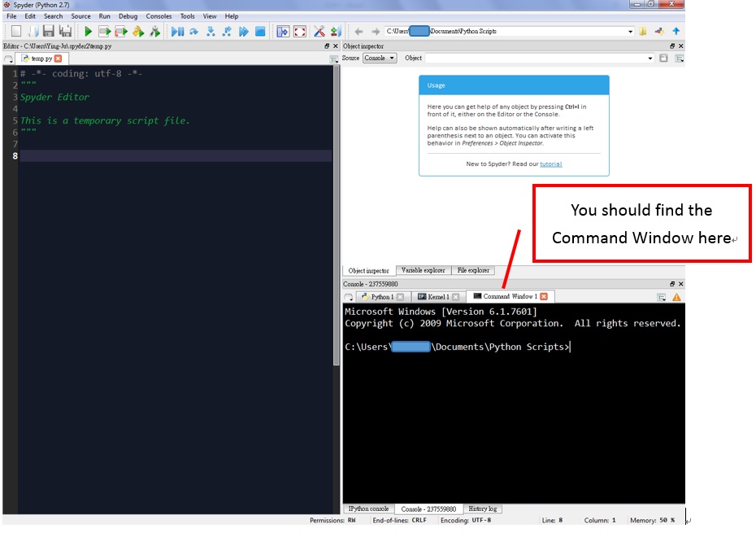The height and width of the screenshot is (537, 756).
Task: Toggle the Object inspector lock icon
Action: (663, 59)
